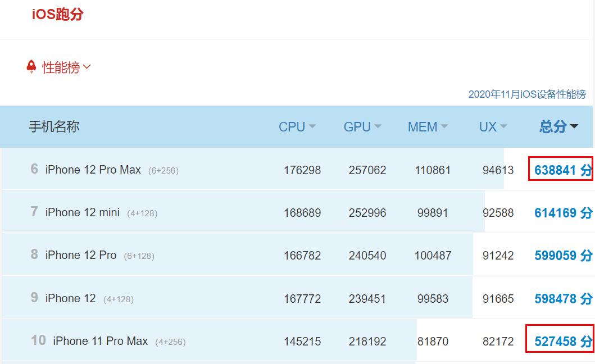Sort the table by GPU score
The height and width of the screenshot is (364, 595).
362,127
